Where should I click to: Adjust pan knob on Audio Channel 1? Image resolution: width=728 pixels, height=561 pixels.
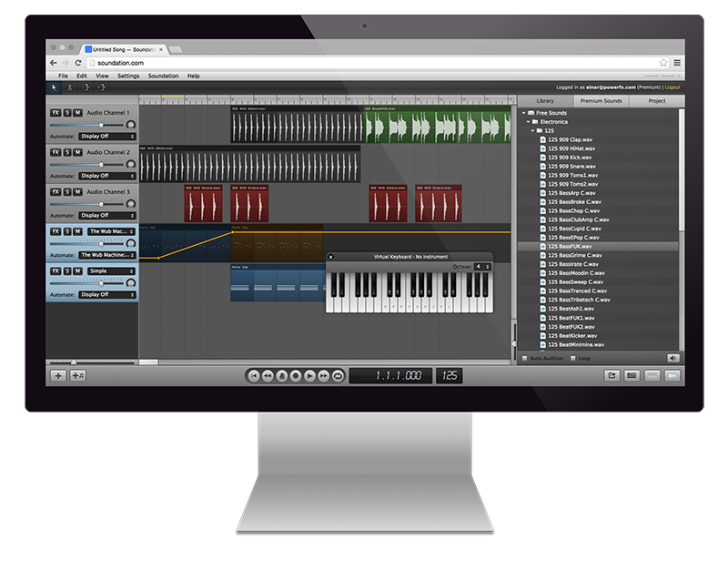coord(131,125)
